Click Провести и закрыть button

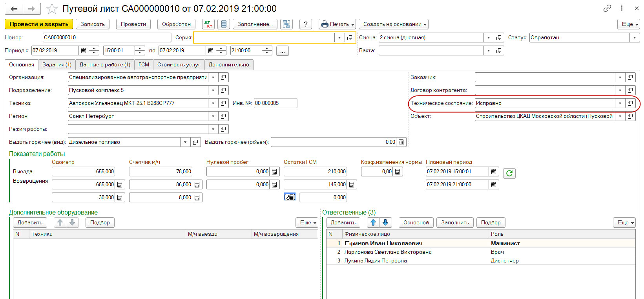coord(39,24)
